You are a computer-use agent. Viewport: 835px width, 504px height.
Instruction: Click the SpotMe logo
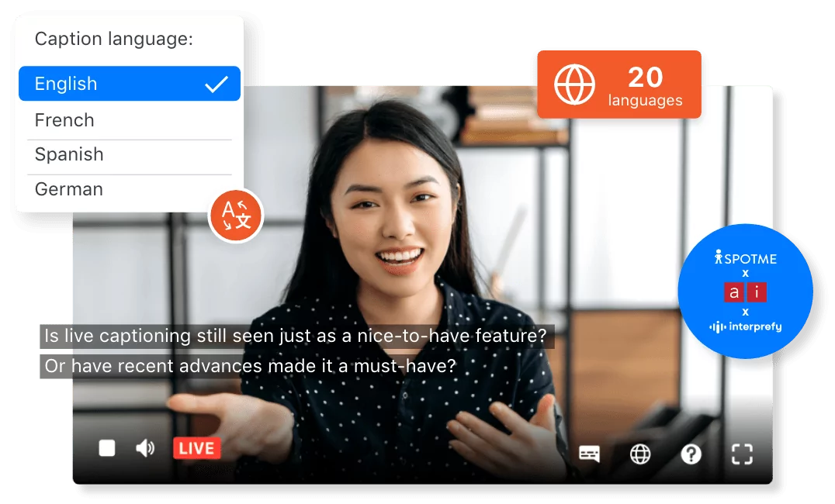coord(745,258)
